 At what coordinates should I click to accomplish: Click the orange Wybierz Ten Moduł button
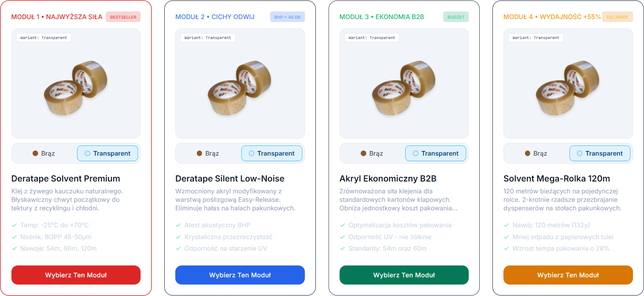click(568, 275)
